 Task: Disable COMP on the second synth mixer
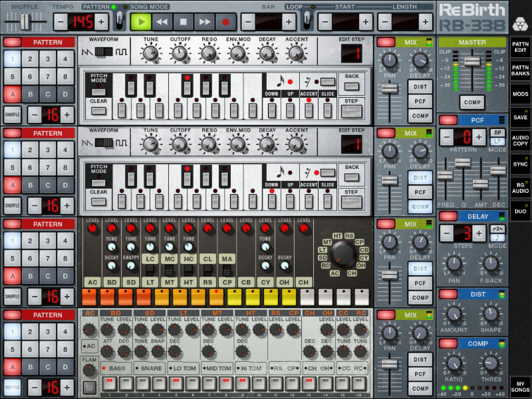coord(420,207)
